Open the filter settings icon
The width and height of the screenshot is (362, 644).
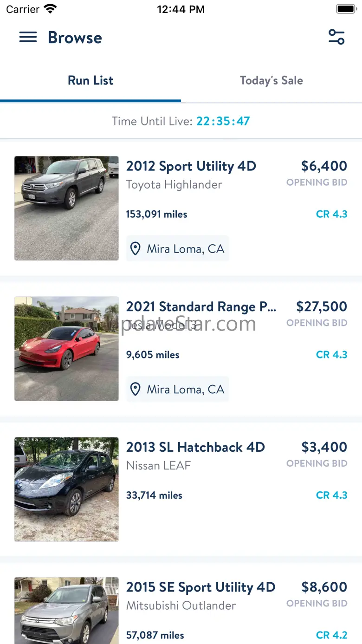point(336,37)
